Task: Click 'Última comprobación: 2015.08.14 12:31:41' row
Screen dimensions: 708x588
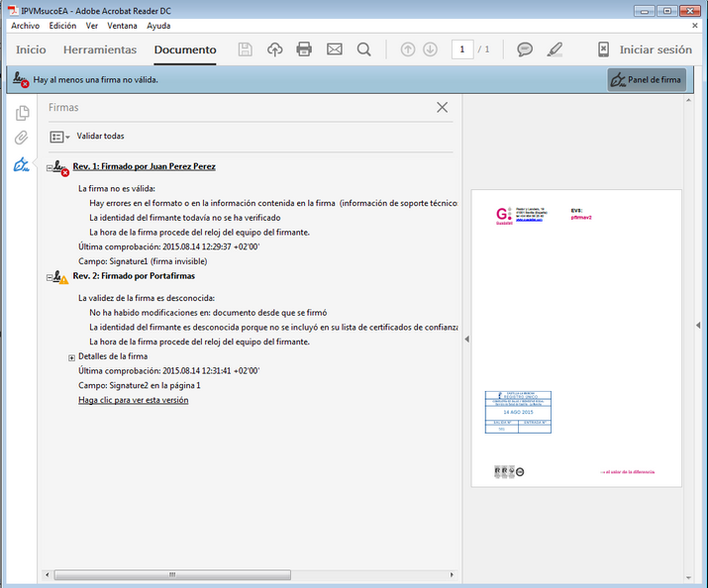Action: [x=169, y=371]
